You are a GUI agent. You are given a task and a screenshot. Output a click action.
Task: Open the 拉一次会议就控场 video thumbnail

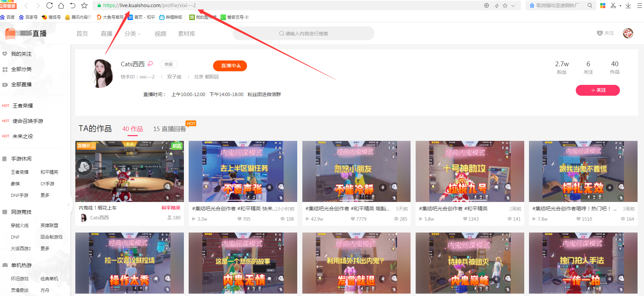point(130,263)
